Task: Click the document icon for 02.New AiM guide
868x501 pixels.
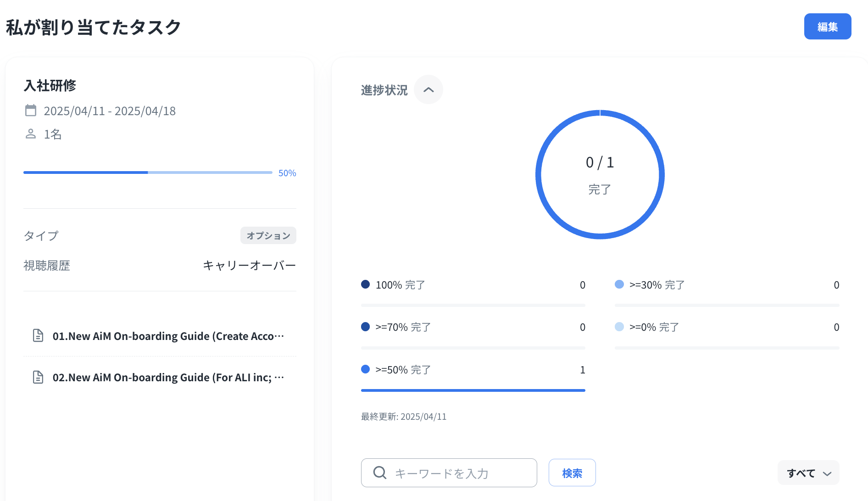Action: (x=38, y=377)
